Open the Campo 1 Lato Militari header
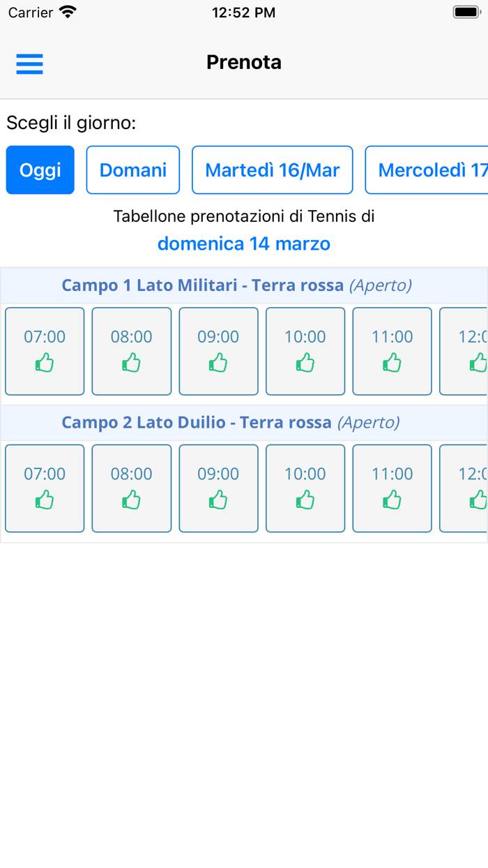 pos(244,285)
